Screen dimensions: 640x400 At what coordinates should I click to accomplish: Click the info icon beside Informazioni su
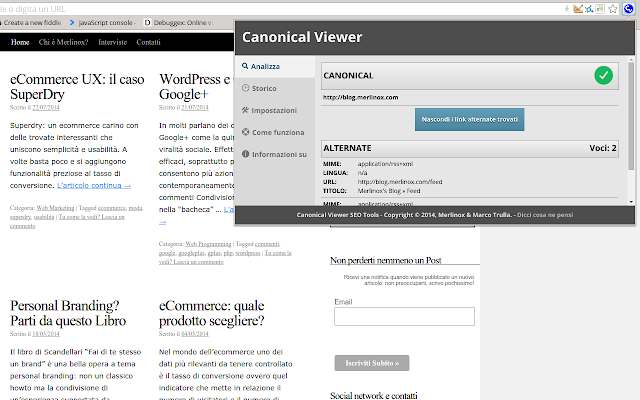coord(245,154)
